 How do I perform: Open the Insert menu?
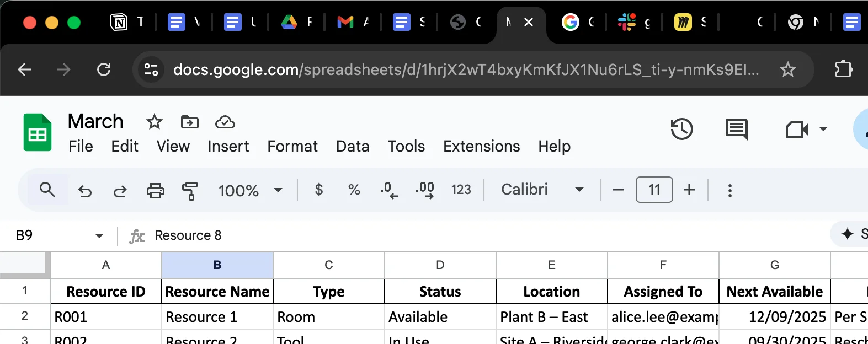[x=228, y=147]
